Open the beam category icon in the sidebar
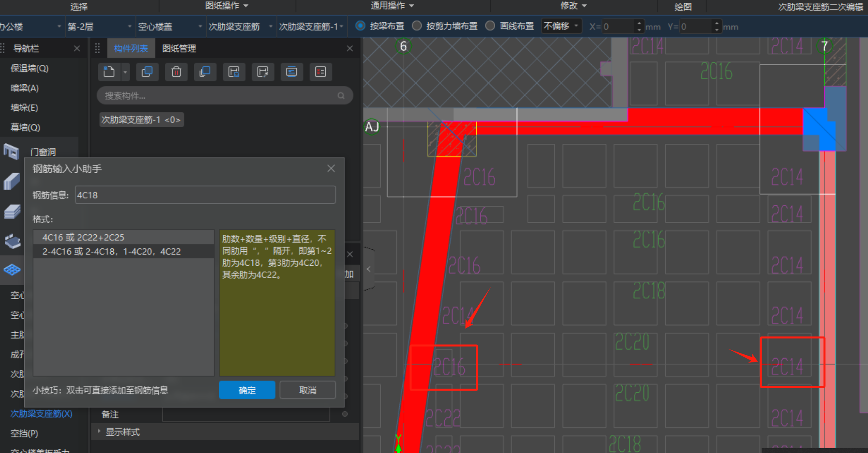 pos(12,181)
